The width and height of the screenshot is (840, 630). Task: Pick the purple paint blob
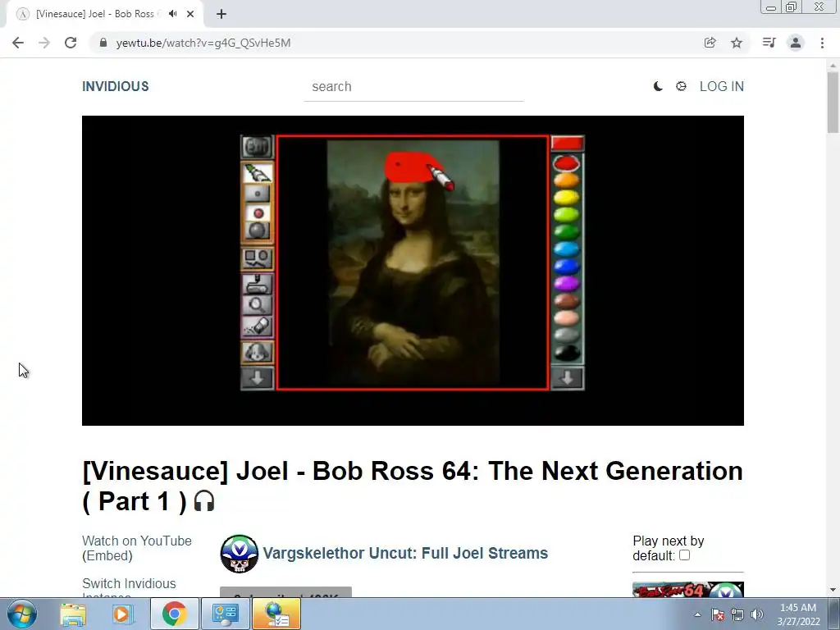pyautogui.click(x=566, y=283)
